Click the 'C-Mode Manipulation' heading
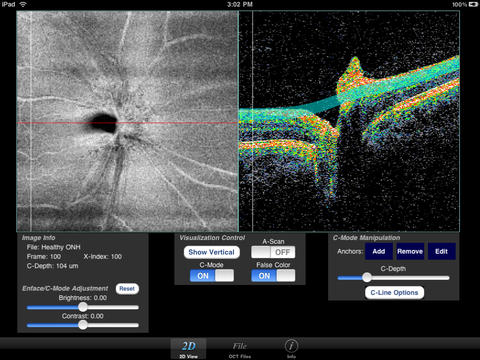 tap(366, 238)
